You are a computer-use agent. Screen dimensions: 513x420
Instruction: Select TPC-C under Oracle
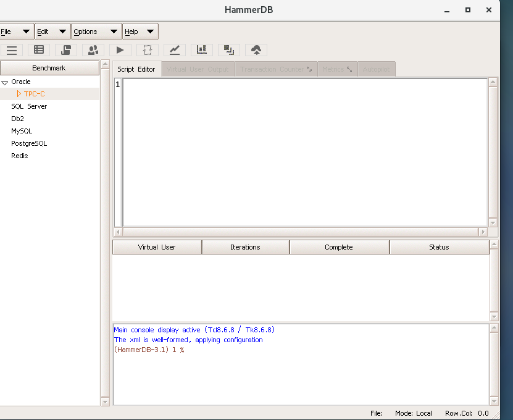tap(35, 94)
